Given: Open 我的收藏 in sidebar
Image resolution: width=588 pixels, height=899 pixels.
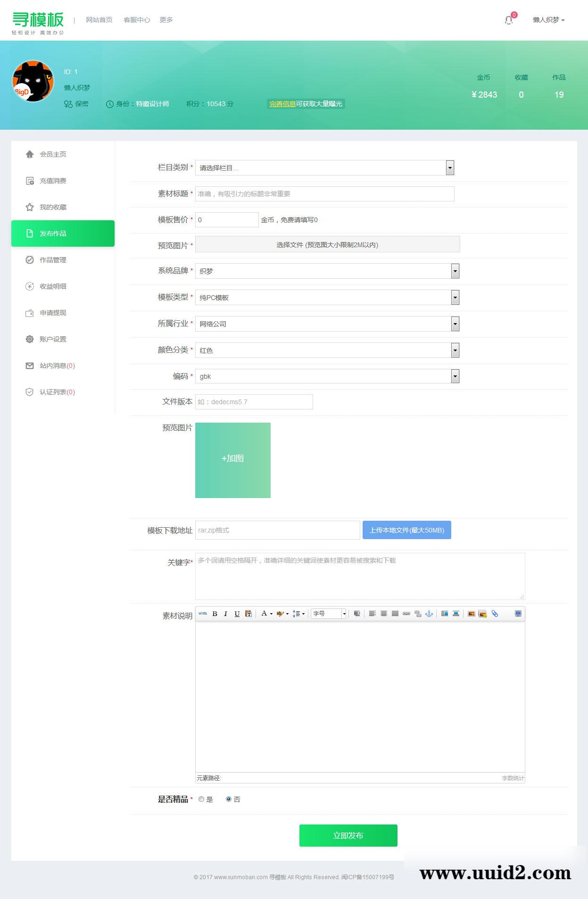Looking at the screenshot, I should pyautogui.click(x=63, y=207).
